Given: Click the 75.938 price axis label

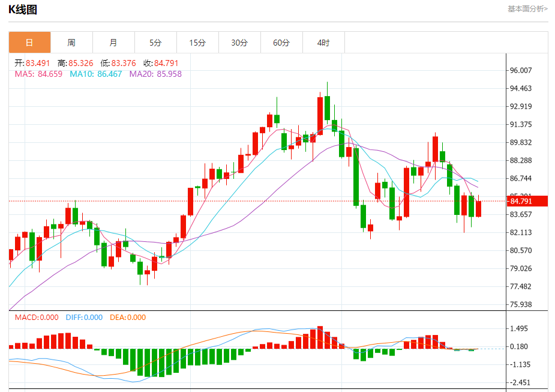Looking at the screenshot, I should click(x=521, y=304).
